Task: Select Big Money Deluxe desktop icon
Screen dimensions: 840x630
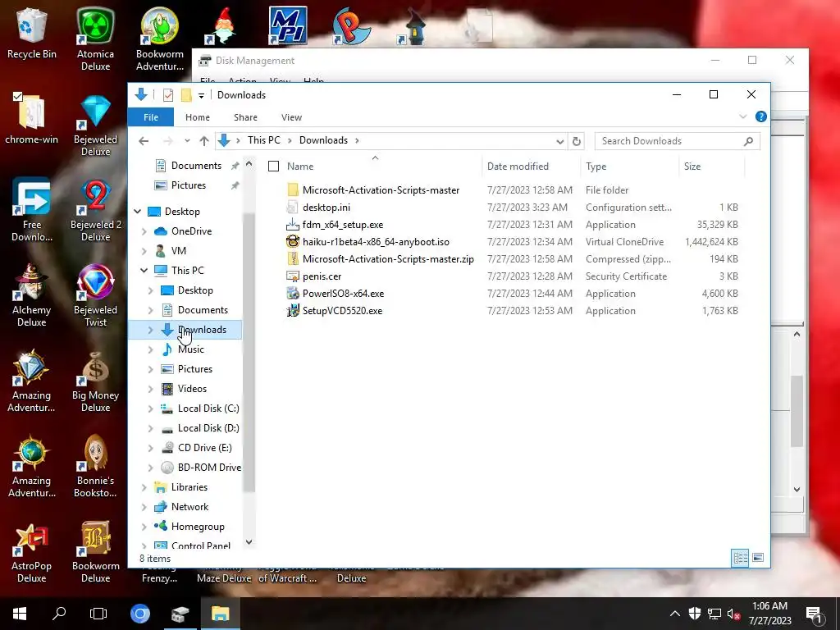Action: pos(95,381)
